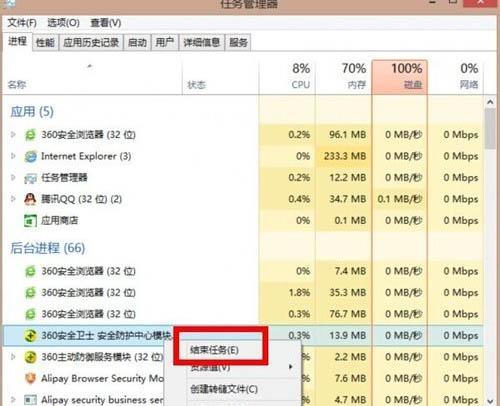The image size is (500, 406).
Task: Expand the 360安全浏览器 app row under 应用
Action: pyautogui.click(x=13, y=135)
